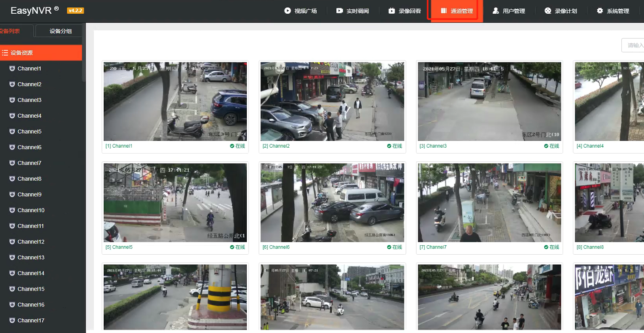Open the [1] Channel1 video thumbnail
The image size is (644, 333).
(x=175, y=101)
